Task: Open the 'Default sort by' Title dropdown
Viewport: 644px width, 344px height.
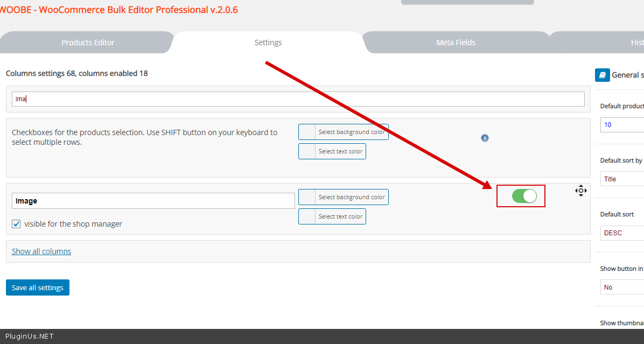Action: point(622,179)
